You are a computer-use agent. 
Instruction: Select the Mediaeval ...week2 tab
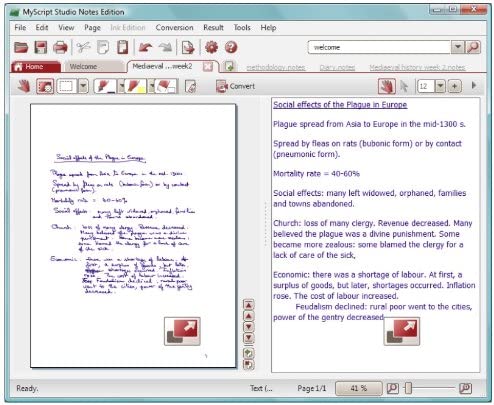pyautogui.click(x=162, y=66)
